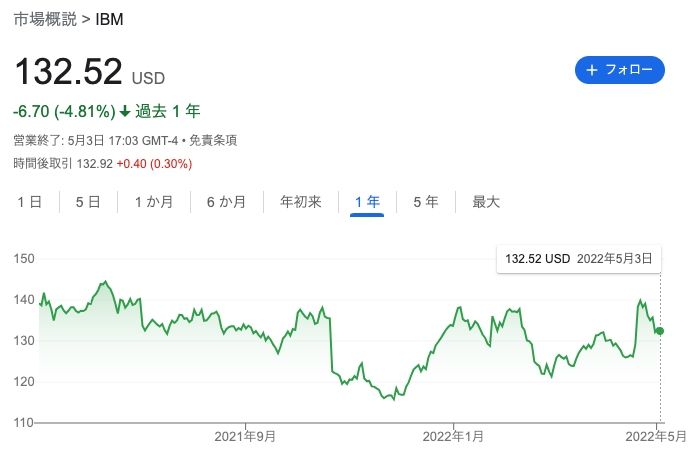Click the 120 y-axis label
This screenshot has width=698, height=457.
[24, 381]
